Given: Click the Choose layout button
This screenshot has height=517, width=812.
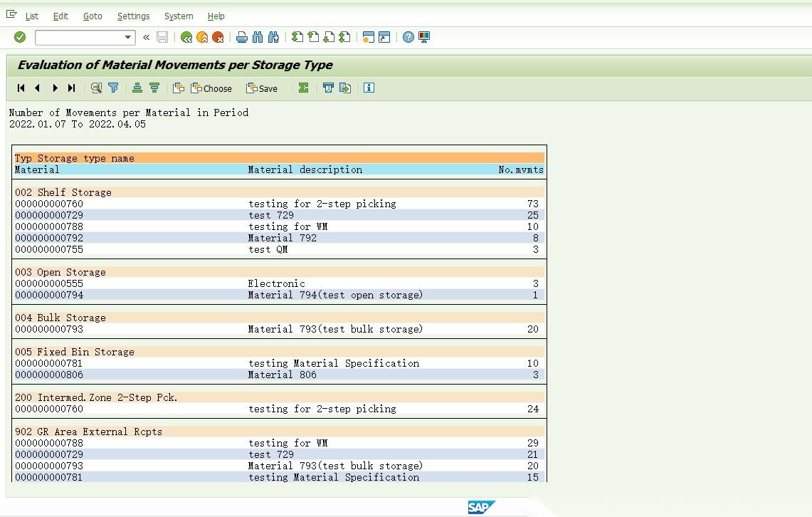Looking at the screenshot, I should point(211,88).
